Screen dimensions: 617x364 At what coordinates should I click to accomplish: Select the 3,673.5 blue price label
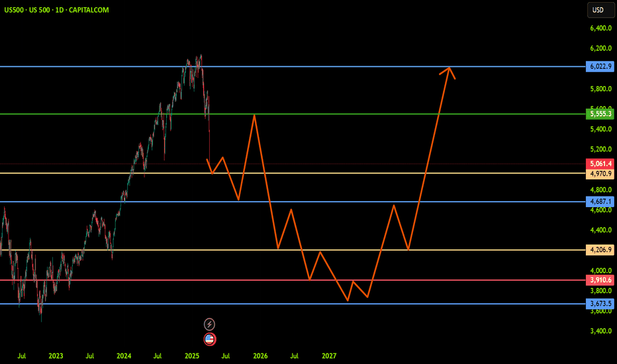pos(600,303)
